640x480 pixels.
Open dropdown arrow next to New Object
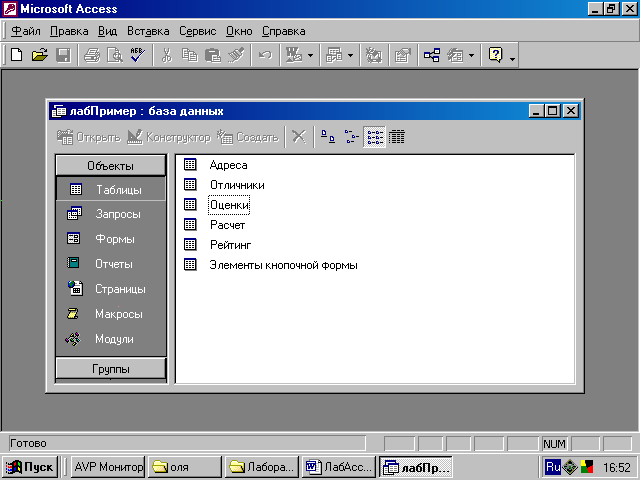click(x=471, y=55)
